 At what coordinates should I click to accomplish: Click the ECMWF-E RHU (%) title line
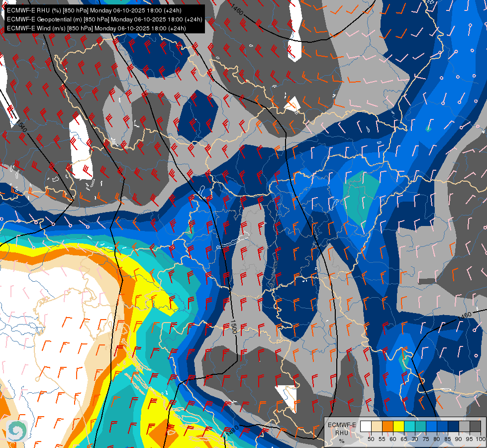coord(94,10)
